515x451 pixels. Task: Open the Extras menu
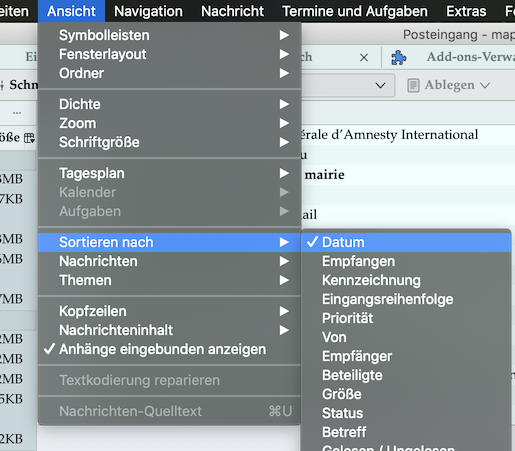tap(466, 11)
